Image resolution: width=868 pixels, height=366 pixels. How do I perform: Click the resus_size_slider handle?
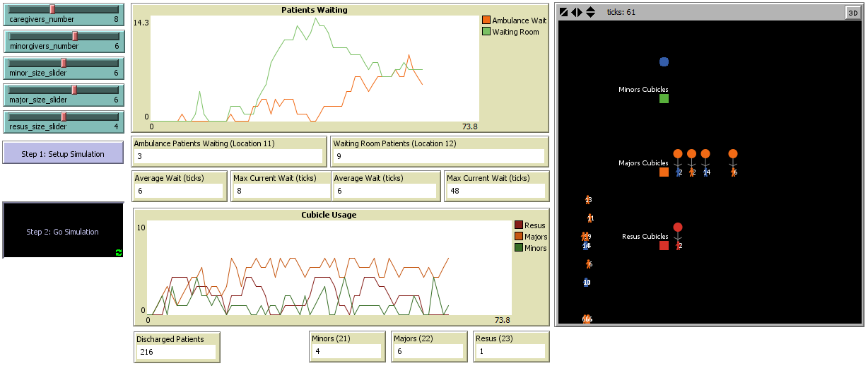tap(63, 117)
